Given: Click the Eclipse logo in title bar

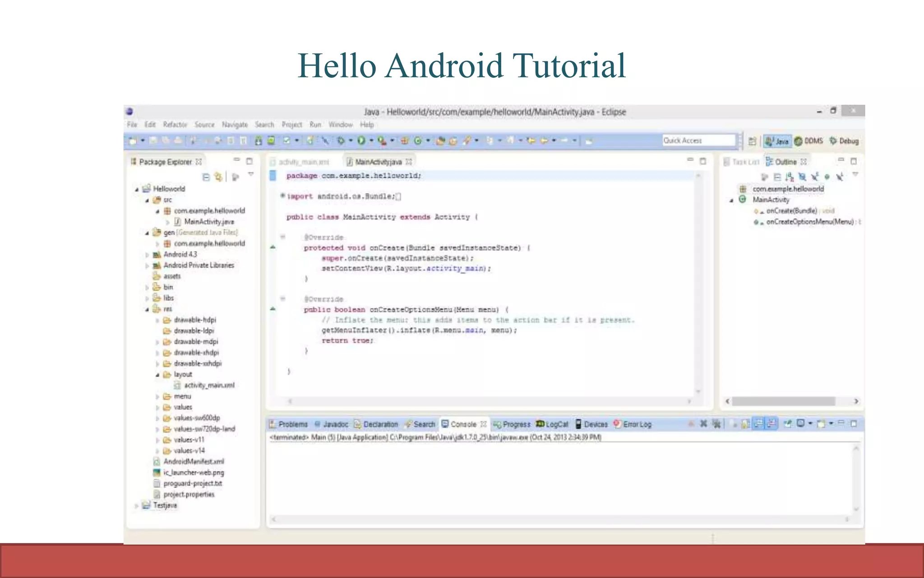Looking at the screenshot, I should 129,112.
